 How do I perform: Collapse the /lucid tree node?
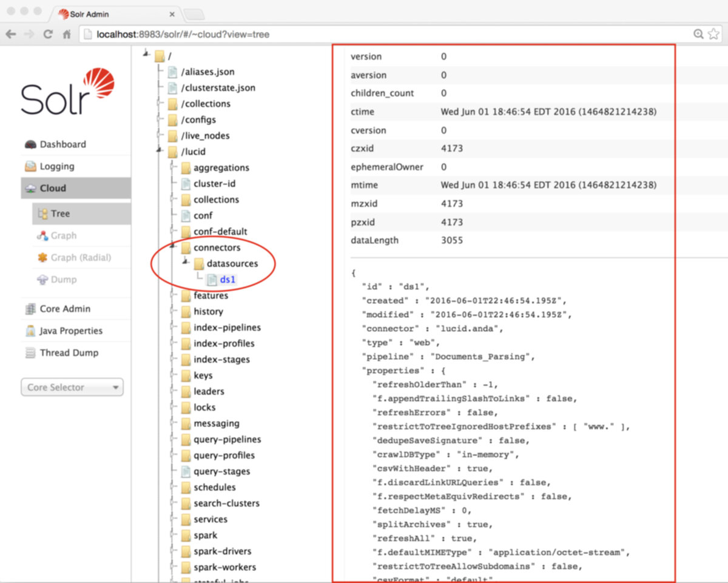(159, 150)
